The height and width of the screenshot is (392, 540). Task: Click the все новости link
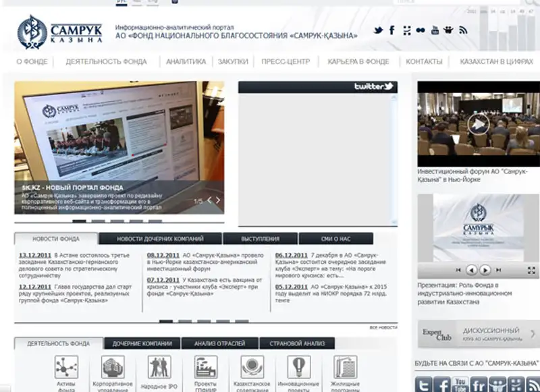pyautogui.click(x=383, y=327)
